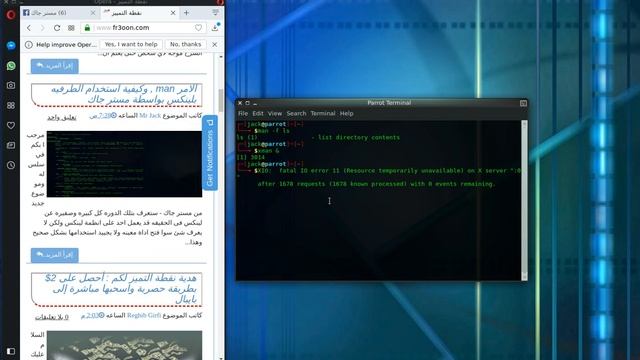
Task: Open the money image thumbnail of gift article
Action: tap(124, 345)
